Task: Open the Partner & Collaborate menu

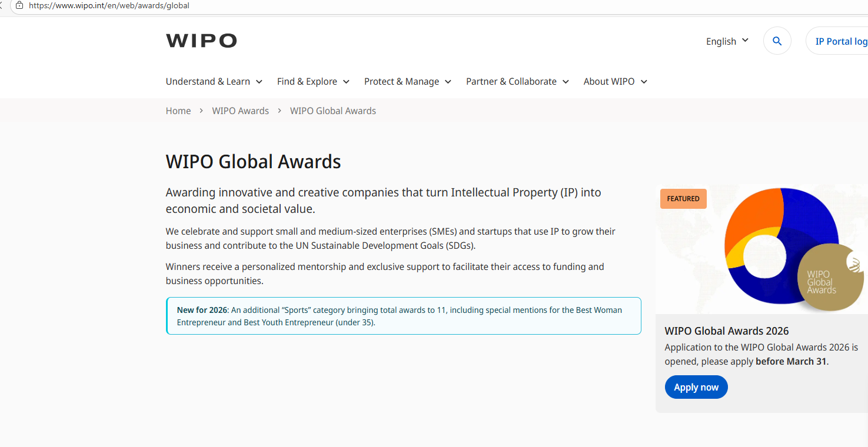Action: pos(517,82)
